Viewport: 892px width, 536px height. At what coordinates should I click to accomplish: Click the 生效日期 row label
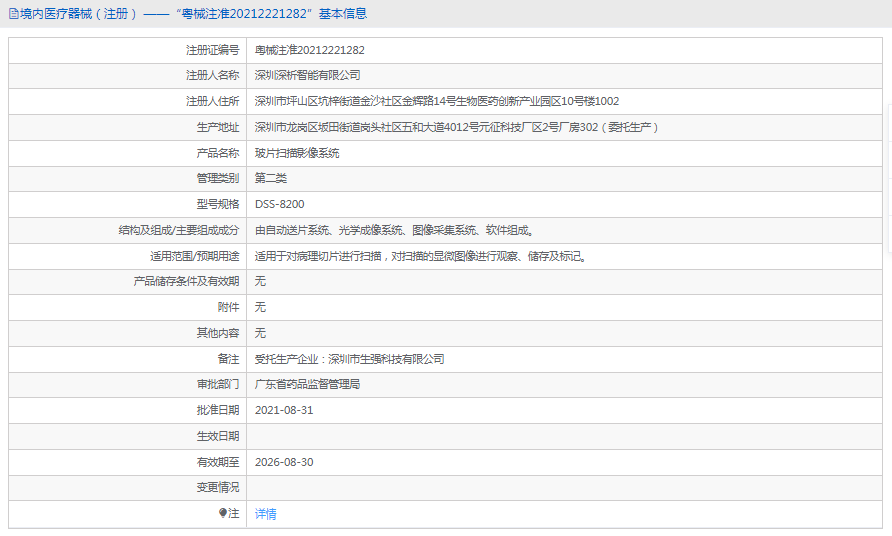[218, 436]
